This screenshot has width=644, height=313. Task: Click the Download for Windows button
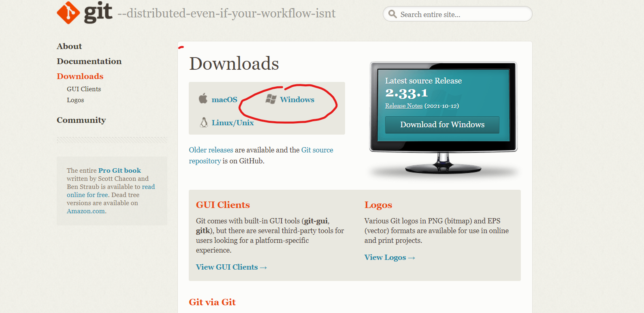click(x=442, y=125)
